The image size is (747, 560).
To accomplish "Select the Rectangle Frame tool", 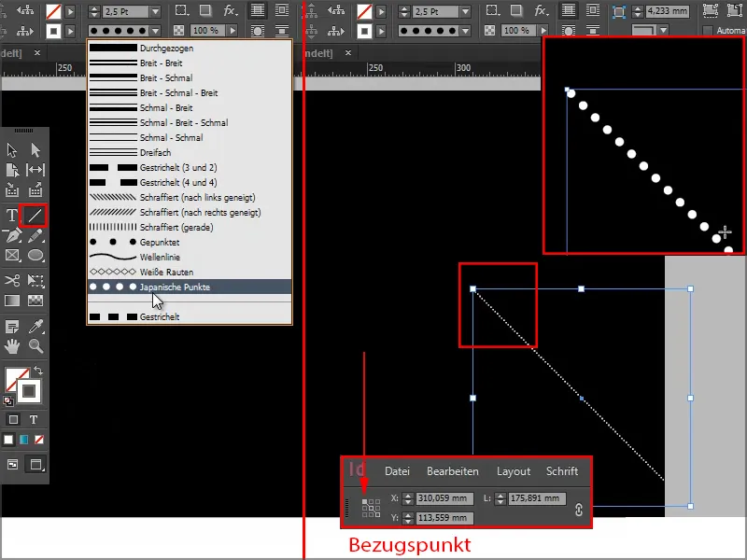I will [12, 255].
